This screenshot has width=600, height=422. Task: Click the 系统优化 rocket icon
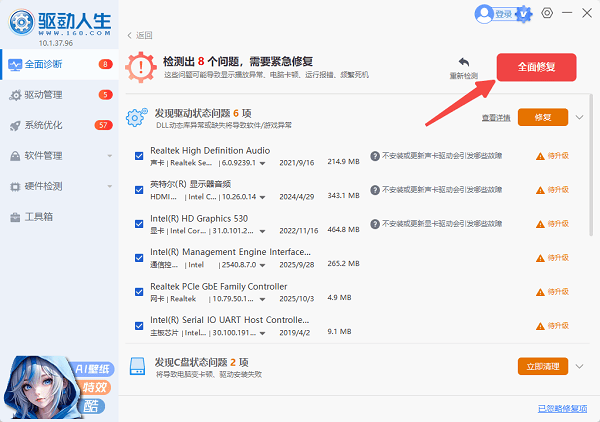pyautogui.click(x=15, y=125)
